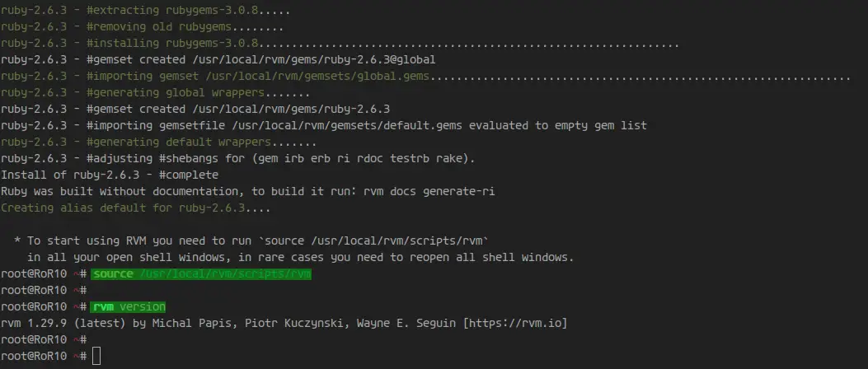The height and width of the screenshot is (369, 868).
Task: Click 'rvm docs generate-ri' command text
Action: click(429, 191)
